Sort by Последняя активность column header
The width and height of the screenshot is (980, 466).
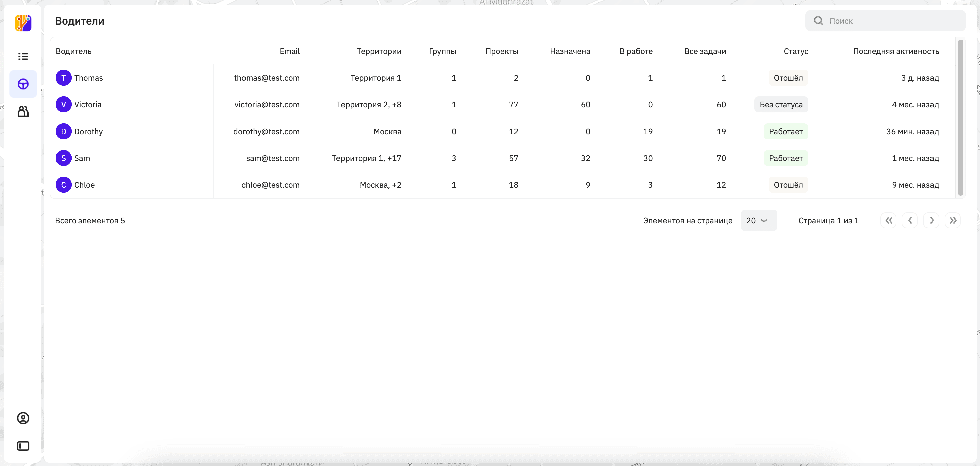pos(895,51)
